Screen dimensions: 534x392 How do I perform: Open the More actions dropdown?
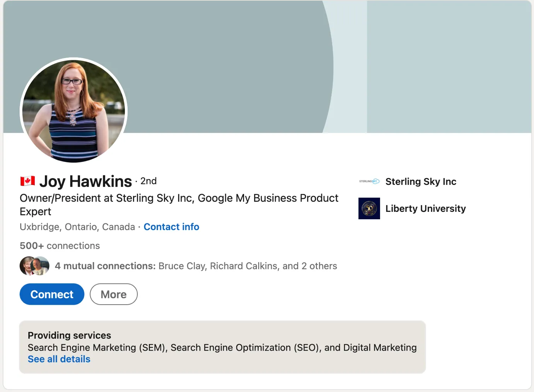click(113, 294)
